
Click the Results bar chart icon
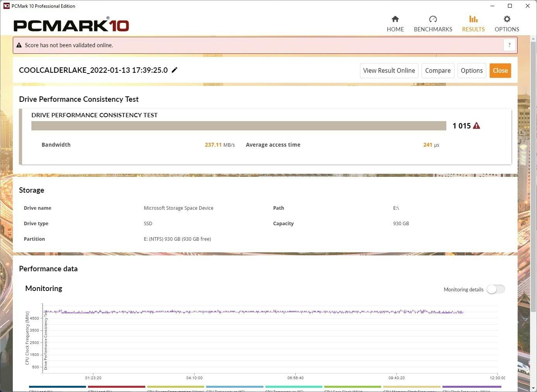coord(473,19)
